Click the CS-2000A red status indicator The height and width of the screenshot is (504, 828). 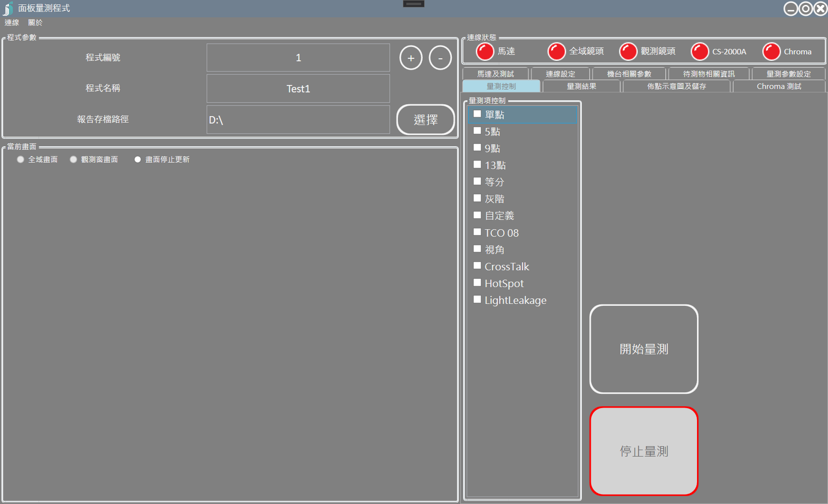pyautogui.click(x=700, y=51)
